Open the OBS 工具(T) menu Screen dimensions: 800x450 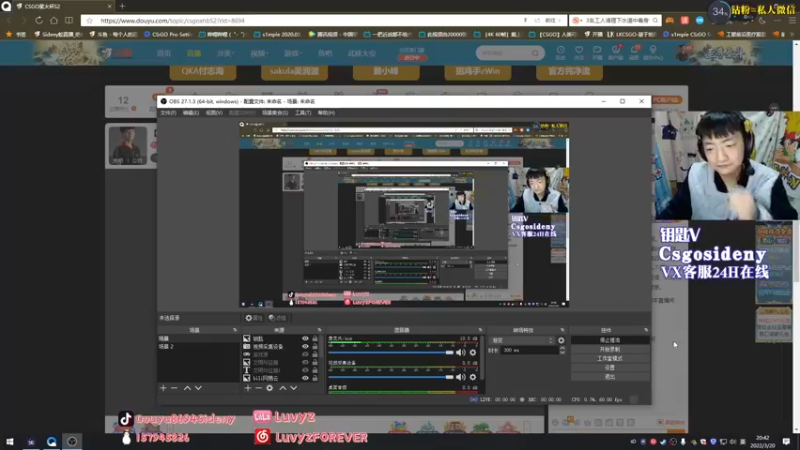pyautogui.click(x=303, y=113)
